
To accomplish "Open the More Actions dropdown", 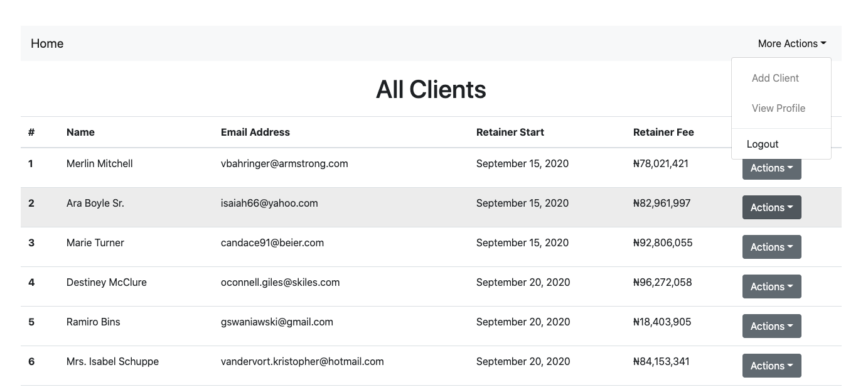I will 792,43.
